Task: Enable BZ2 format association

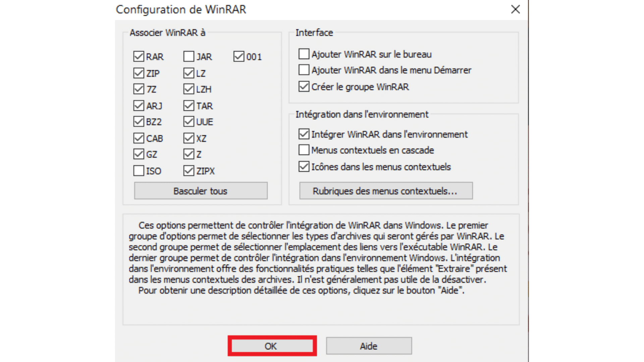Action: [x=138, y=122]
